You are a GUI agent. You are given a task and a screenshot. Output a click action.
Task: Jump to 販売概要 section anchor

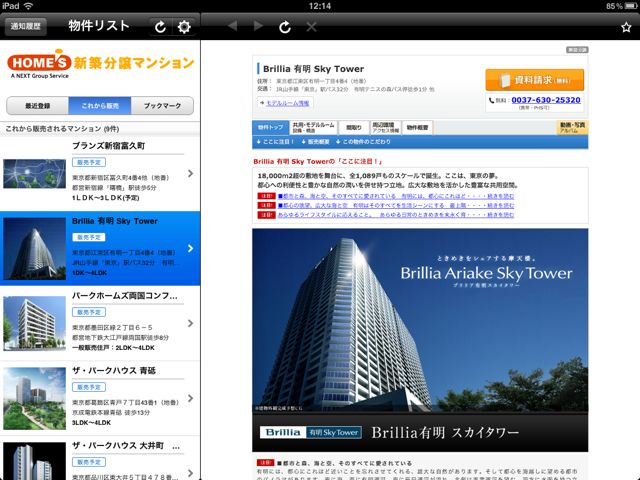click(x=315, y=142)
